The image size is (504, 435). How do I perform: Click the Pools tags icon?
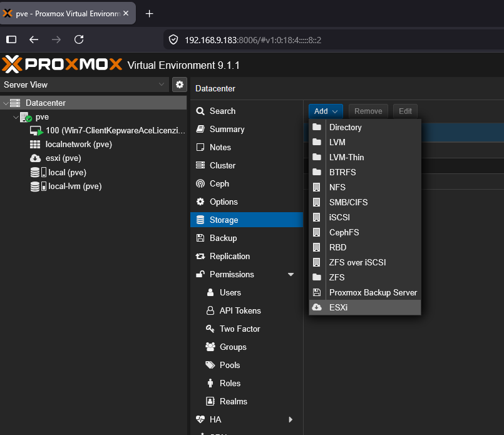point(210,365)
